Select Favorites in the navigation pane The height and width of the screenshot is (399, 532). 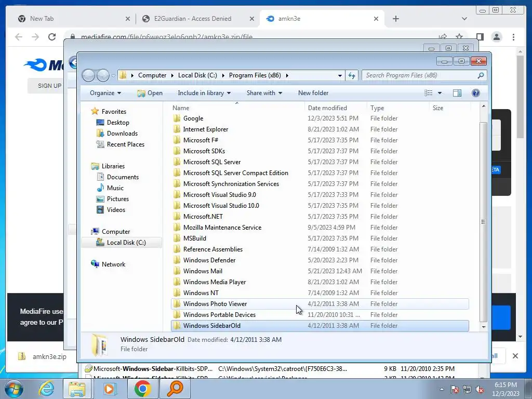pyautogui.click(x=114, y=111)
